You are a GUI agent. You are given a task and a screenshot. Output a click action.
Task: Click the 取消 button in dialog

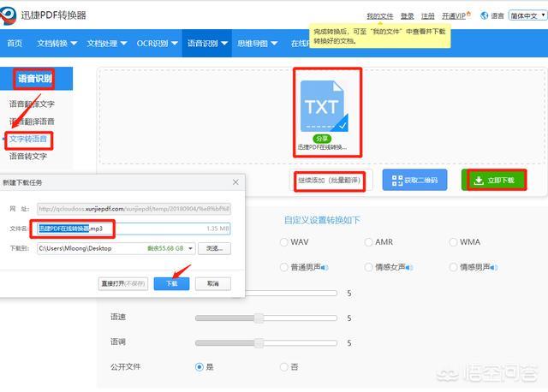pyautogui.click(x=213, y=283)
